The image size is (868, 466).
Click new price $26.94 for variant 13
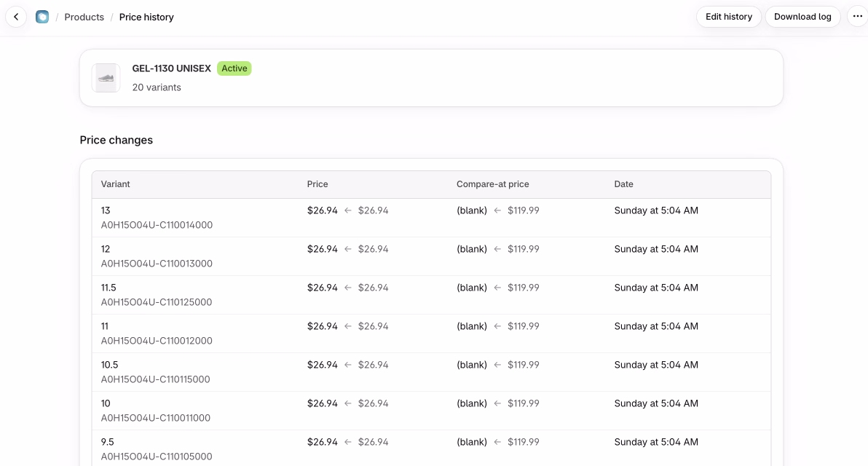[x=322, y=210]
